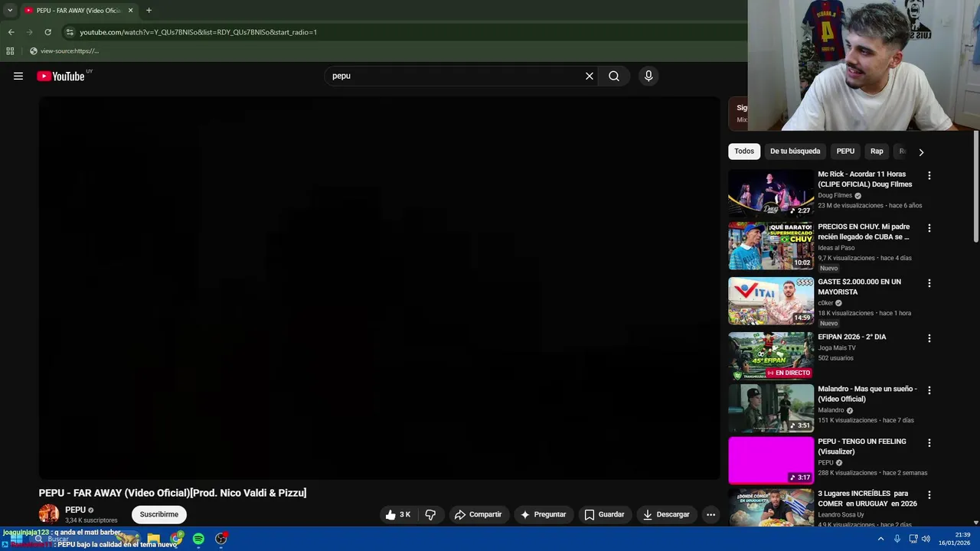Open options for Malandro Mas que un sueño
The image size is (980, 551).
(x=929, y=390)
